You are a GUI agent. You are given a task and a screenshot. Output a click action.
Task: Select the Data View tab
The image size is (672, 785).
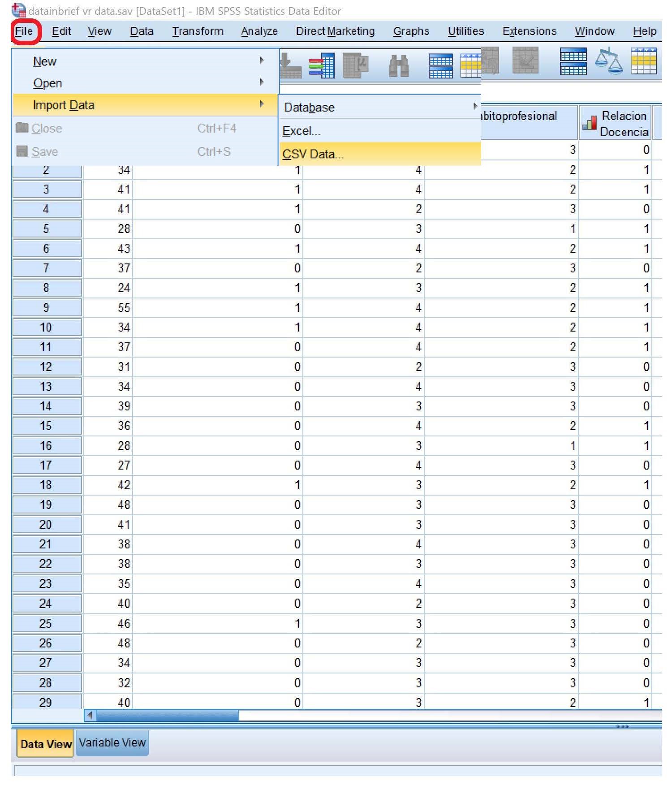click(46, 744)
